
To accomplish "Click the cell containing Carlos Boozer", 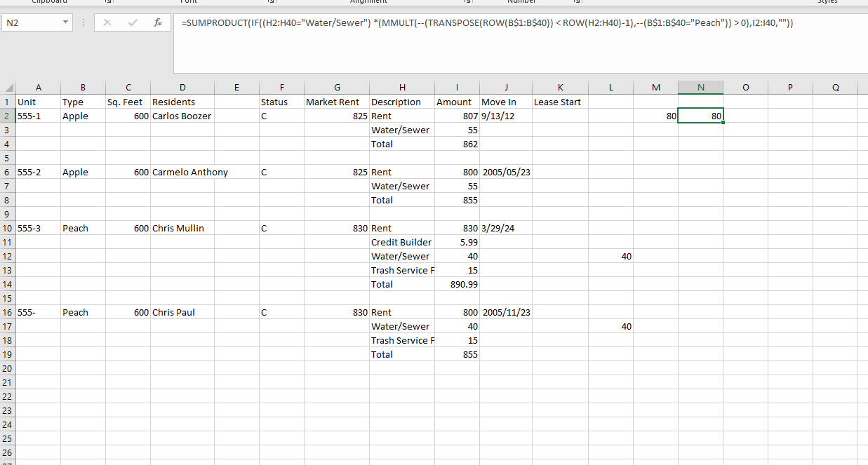I will (x=182, y=116).
